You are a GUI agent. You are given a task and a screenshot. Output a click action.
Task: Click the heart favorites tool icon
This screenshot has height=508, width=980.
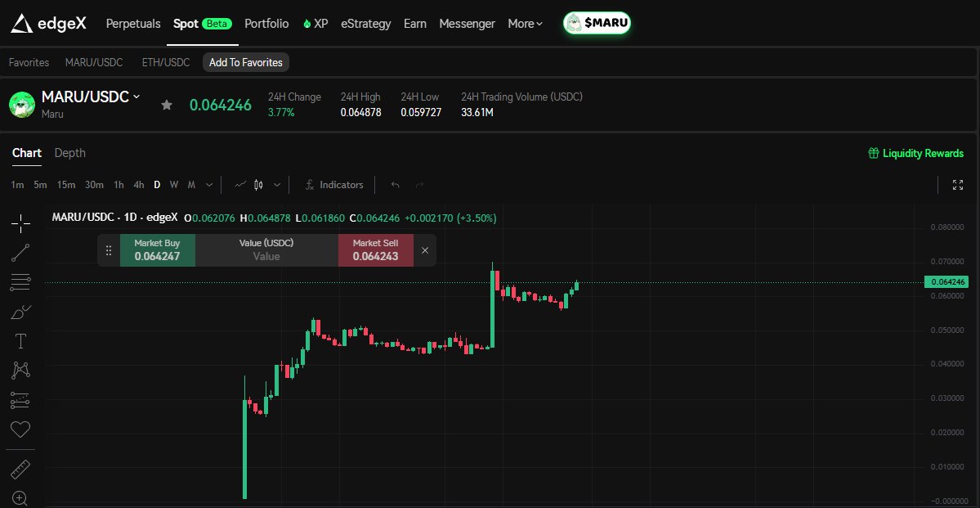pyautogui.click(x=20, y=429)
